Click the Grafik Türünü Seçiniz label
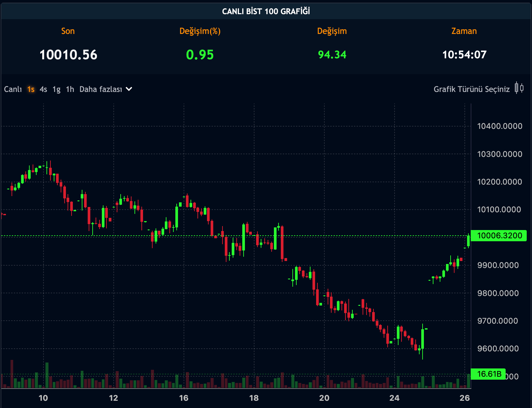The image size is (532, 408). 471,89
